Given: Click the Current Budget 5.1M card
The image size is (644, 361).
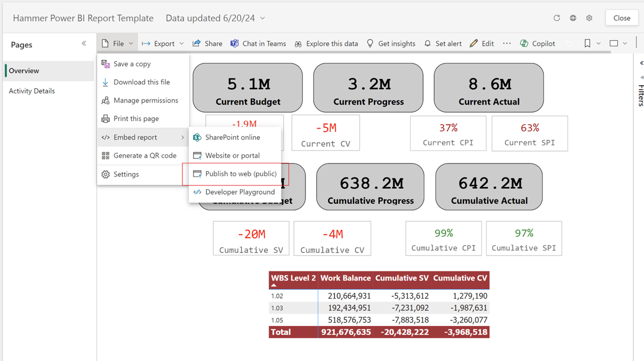Looking at the screenshot, I should [248, 88].
